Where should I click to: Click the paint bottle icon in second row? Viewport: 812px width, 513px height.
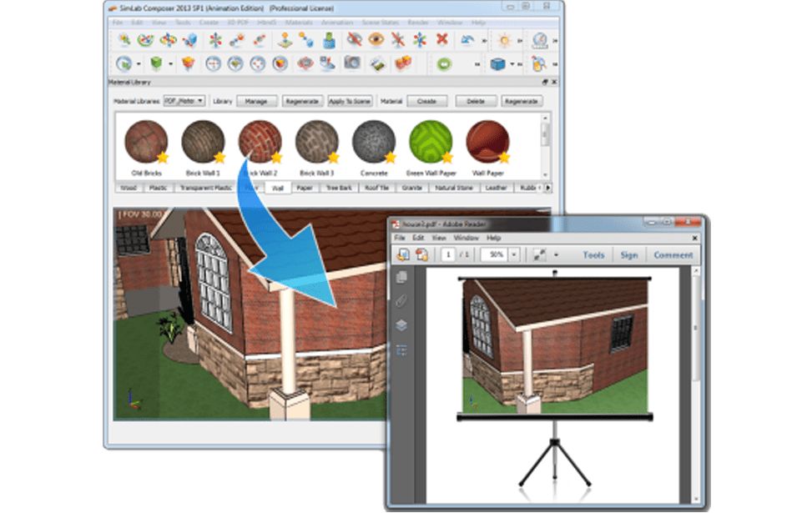coord(539,63)
